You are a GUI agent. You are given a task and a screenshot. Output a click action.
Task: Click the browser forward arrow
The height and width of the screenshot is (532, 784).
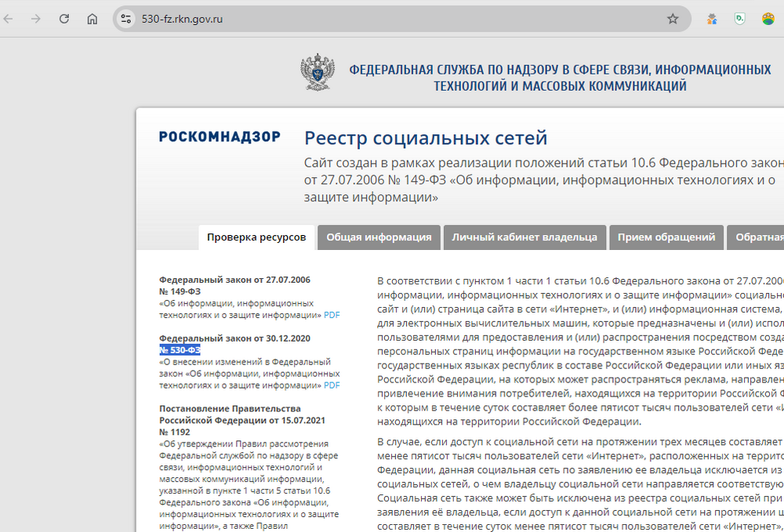click(36, 19)
